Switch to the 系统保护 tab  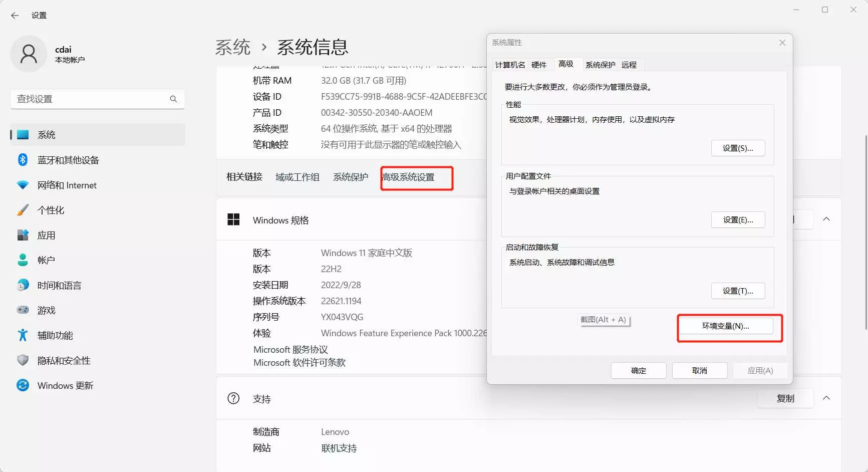[600, 65]
